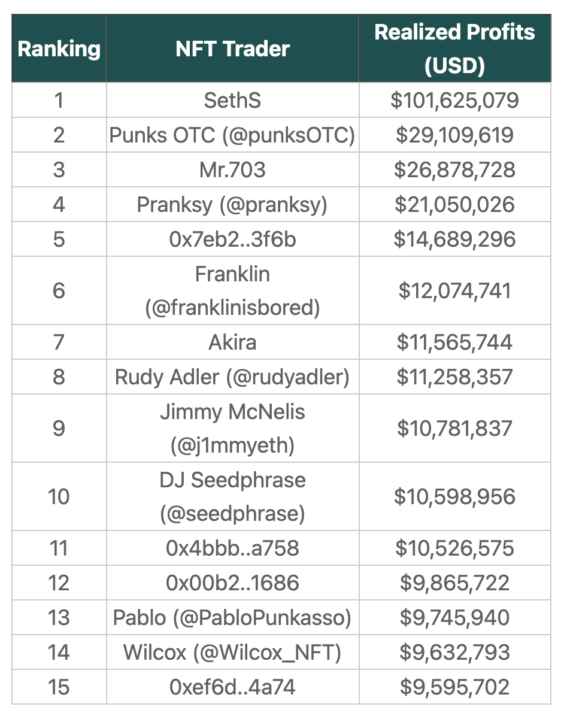Select the Mr.703 trader cell
Screen dimensions: 564x728
click(232, 170)
